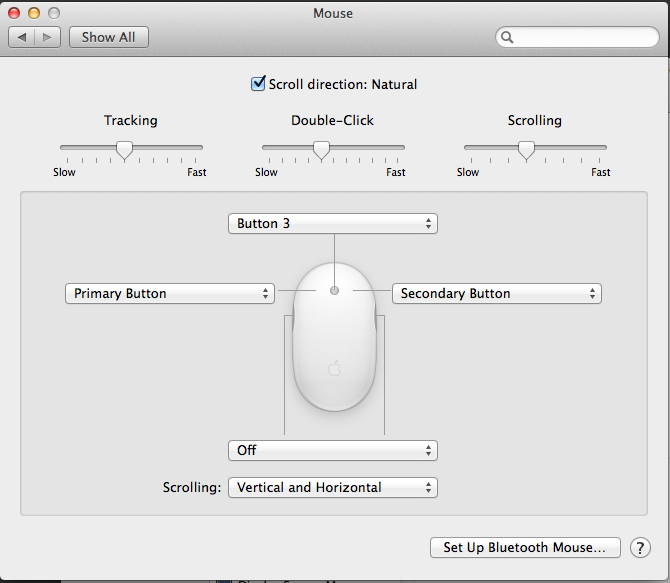The image size is (670, 583).
Task: Open the side buttons Off dropdown
Action: point(333,451)
